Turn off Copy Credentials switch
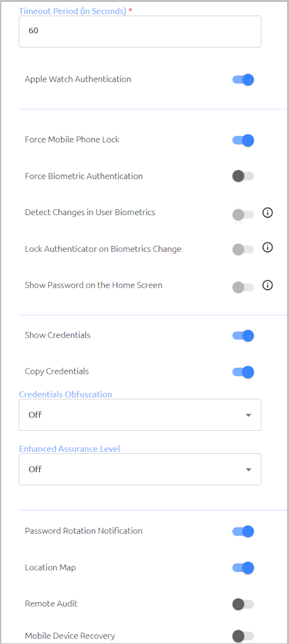 click(x=243, y=372)
